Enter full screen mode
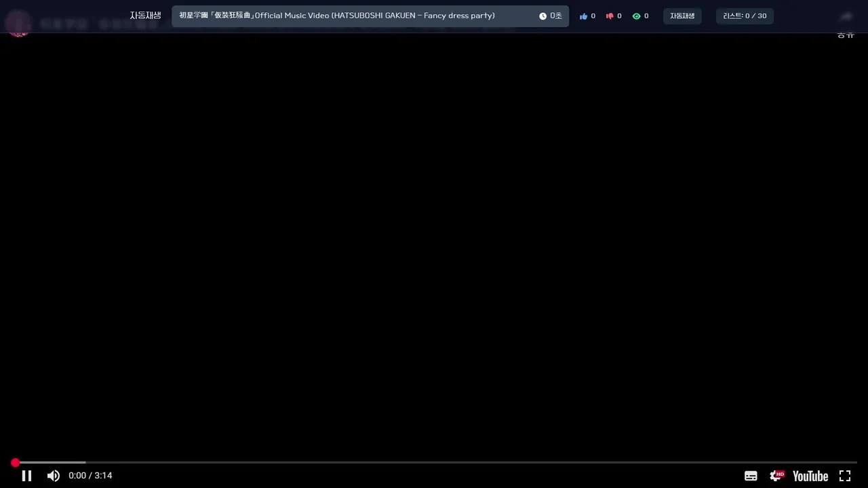 845,476
